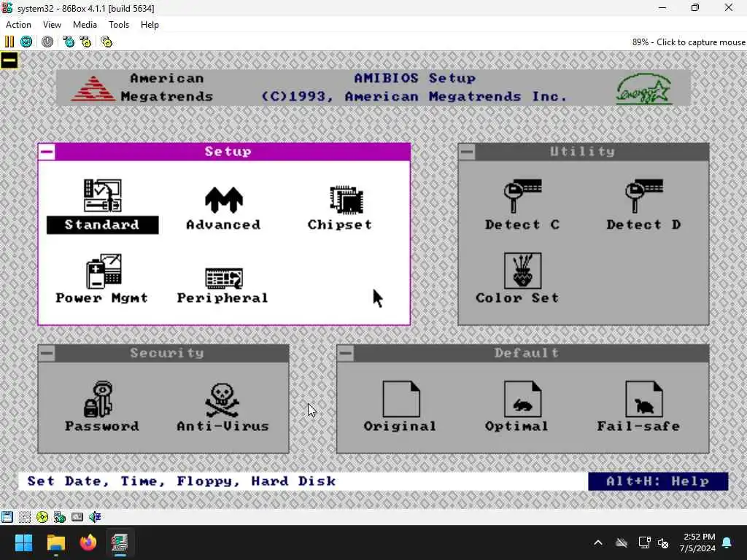Click the sound speaker status bar icon

point(95,517)
